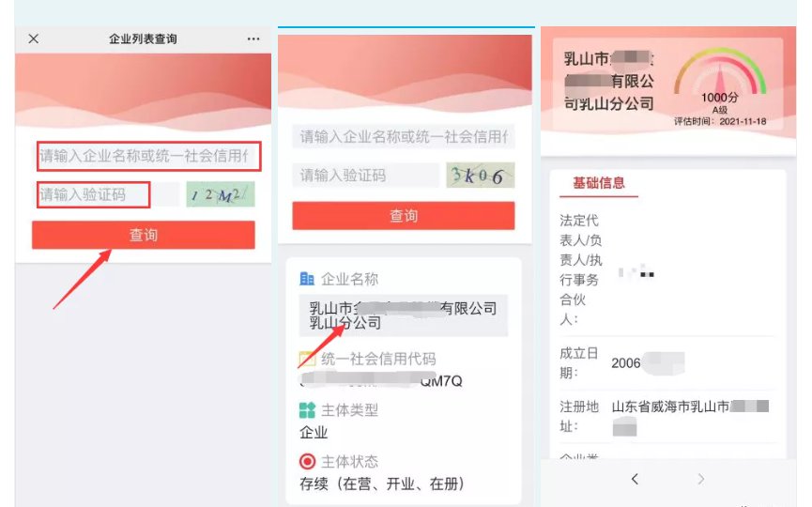
Task: Close the 企业列表查询 page with the X icon
Action: tap(34, 38)
